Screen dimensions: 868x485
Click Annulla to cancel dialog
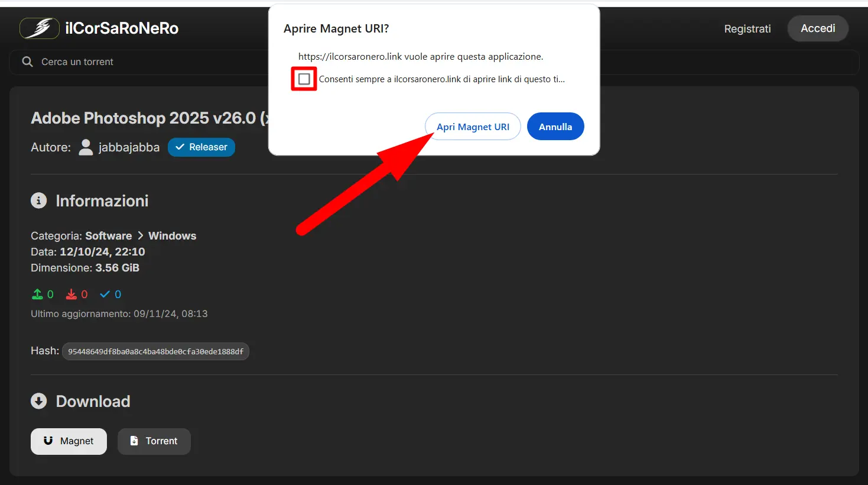click(x=555, y=127)
